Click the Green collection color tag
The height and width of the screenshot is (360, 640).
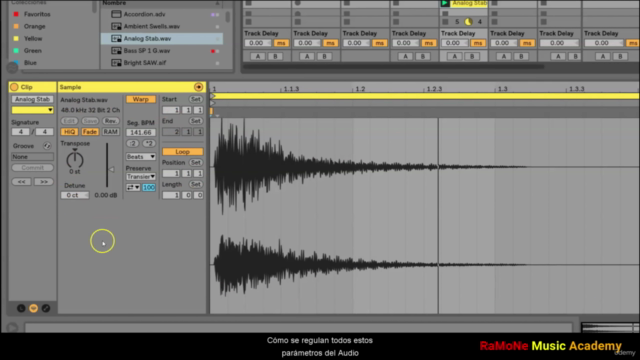[x=16, y=51]
